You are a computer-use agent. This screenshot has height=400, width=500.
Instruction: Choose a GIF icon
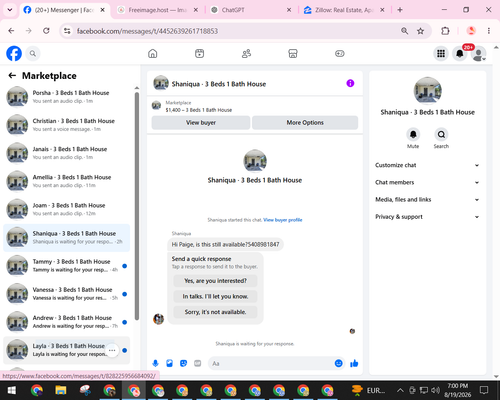click(x=198, y=363)
